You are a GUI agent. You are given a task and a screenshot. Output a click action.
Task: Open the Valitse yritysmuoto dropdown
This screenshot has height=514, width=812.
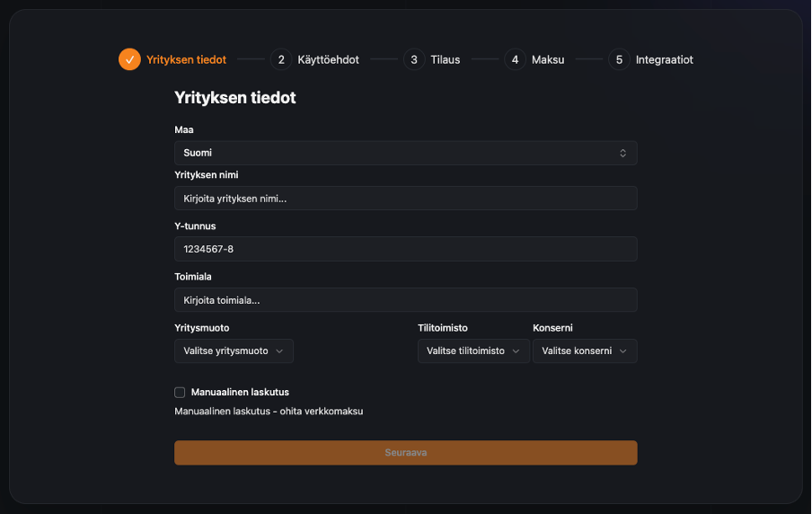(x=234, y=350)
